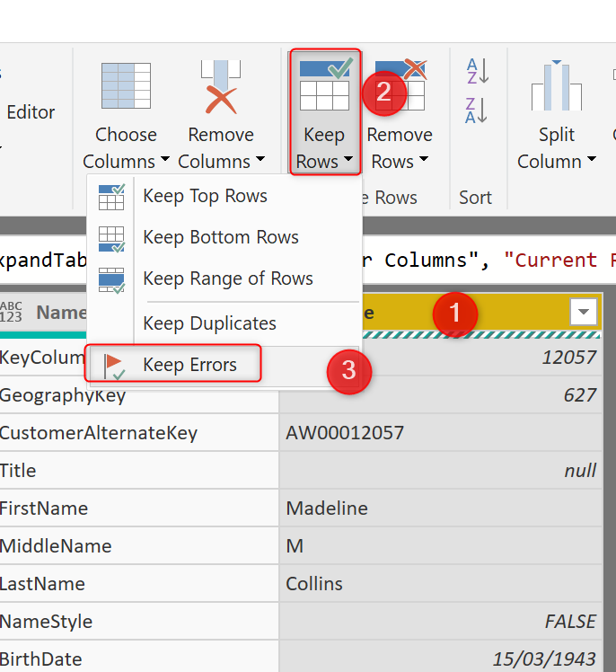Open the Choose Columns dropdown arrow
This screenshot has width=616, height=672.
[165, 163]
